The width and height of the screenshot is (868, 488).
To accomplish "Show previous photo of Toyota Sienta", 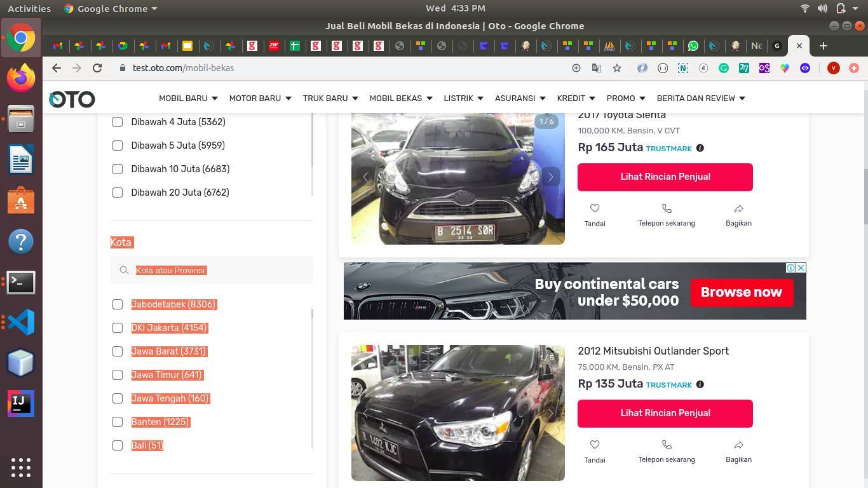I will click(x=365, y=177).
